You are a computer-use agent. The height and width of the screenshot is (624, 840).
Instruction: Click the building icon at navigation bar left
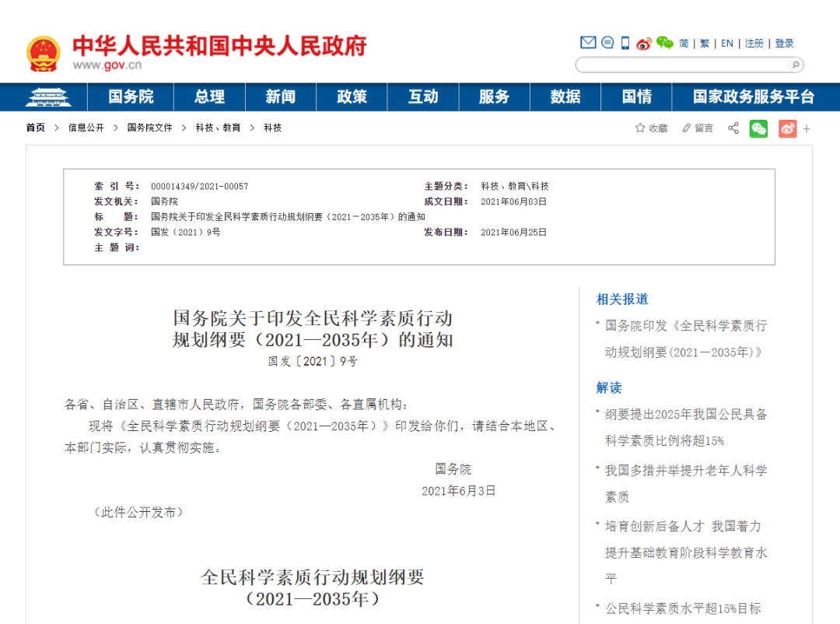coord(48,96)
